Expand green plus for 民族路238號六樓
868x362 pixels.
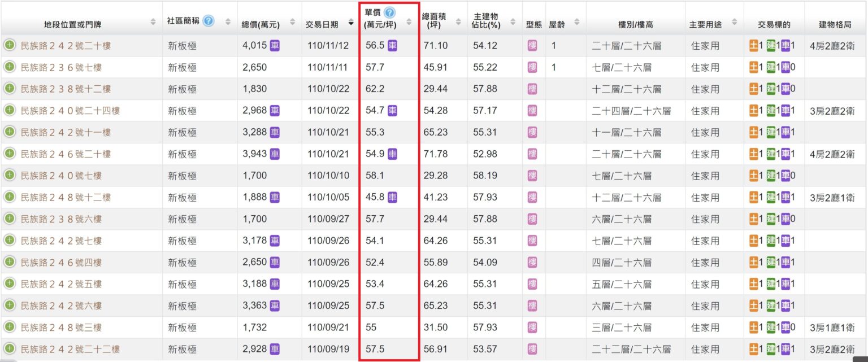coord(10,219)
